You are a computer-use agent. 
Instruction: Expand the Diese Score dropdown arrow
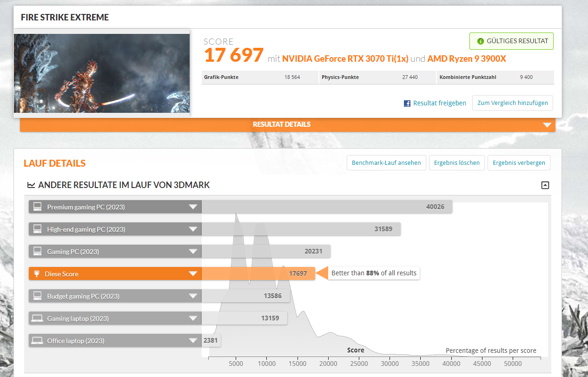[193, 274]
